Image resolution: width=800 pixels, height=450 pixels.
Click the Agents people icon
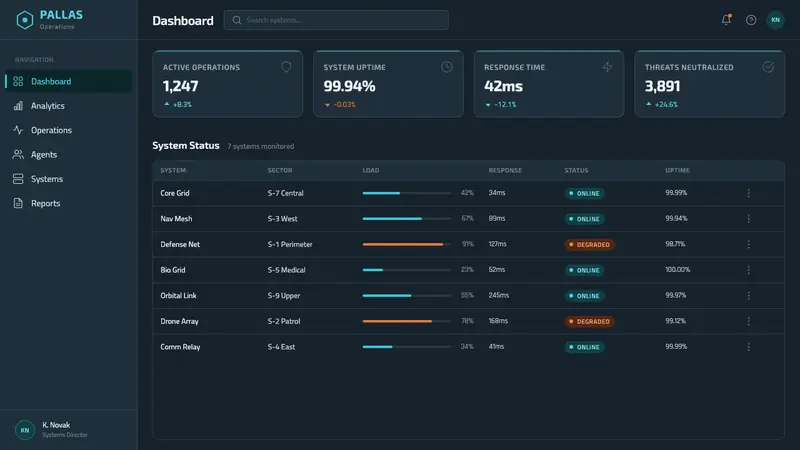[18, 155]
